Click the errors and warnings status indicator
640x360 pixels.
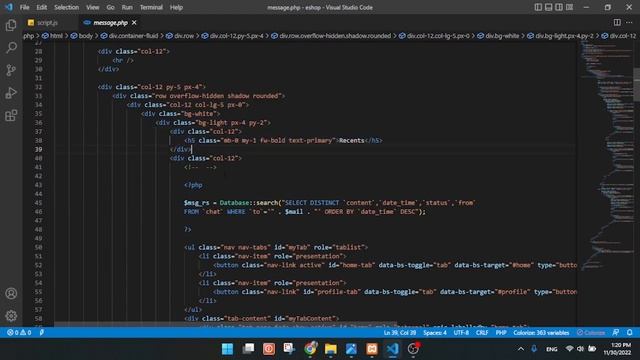pos(19,333)
